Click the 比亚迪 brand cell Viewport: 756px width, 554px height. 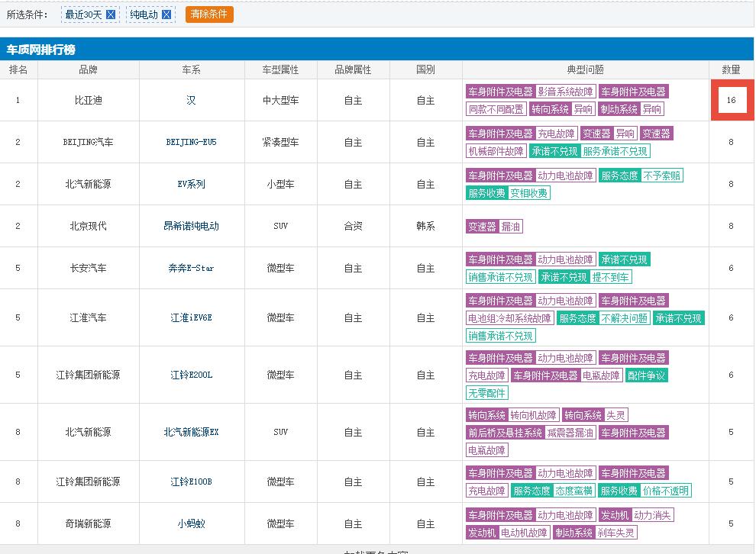click(89, 100)
